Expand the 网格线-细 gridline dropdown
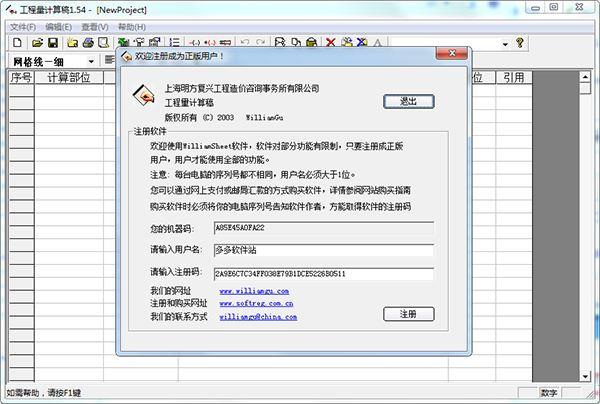 (x=91, y=61)
